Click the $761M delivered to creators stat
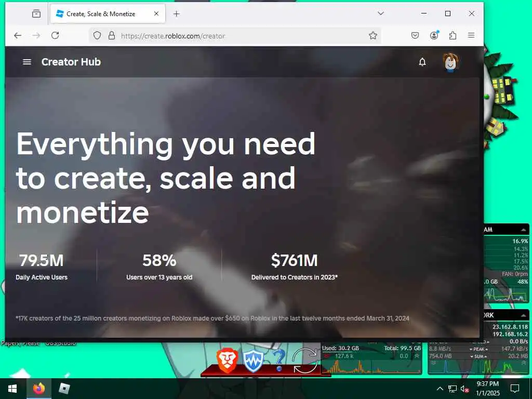The height and width of the screenshot is (399, 532). (294, 261)
